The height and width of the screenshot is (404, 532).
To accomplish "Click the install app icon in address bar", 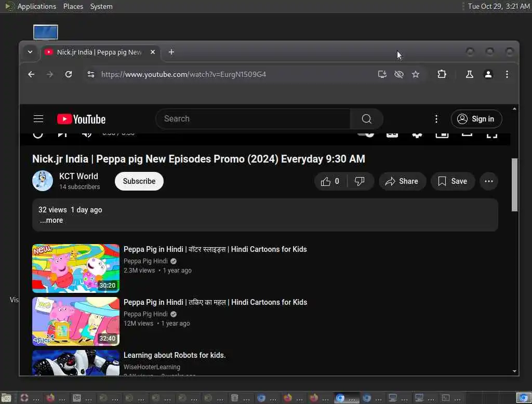I will pyautogui.click(x=382, y=74).
